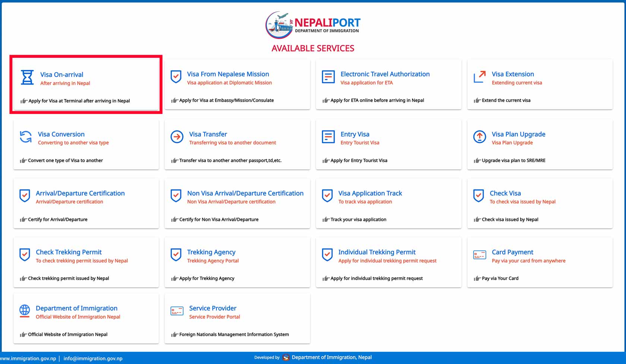Viewport: 626px width, 364px height.
Task: Click 'Check trekking permit issued by Nepal' description
Action: (x=69, y=278)
